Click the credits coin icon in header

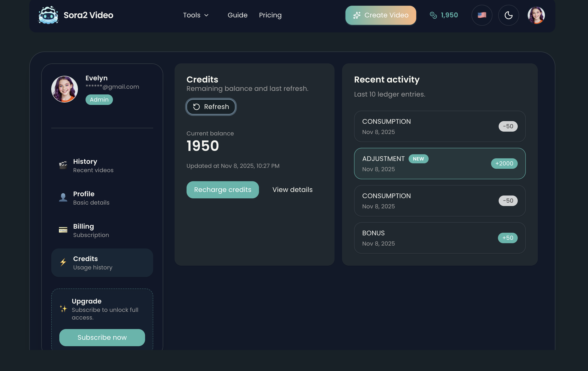tap(433, 15)
